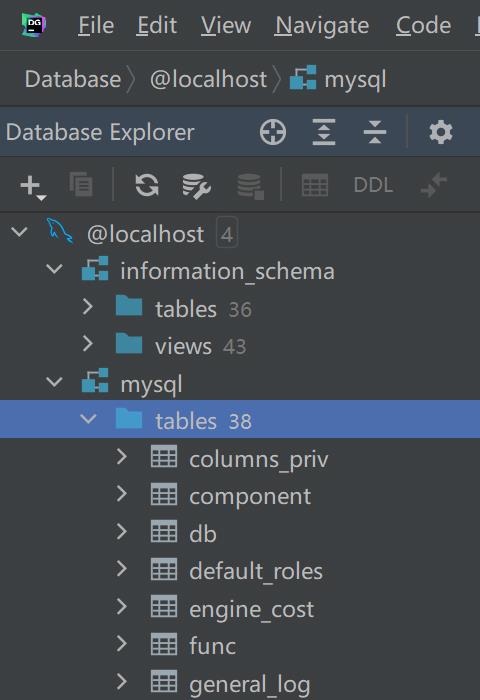The height and width of the screenshot is (700, 480).
Task: Click the DDL toolbar button
Action: click(373, 185)
